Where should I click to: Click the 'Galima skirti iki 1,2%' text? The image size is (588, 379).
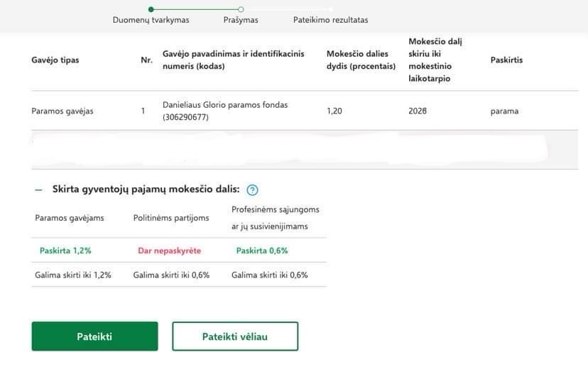73,275
